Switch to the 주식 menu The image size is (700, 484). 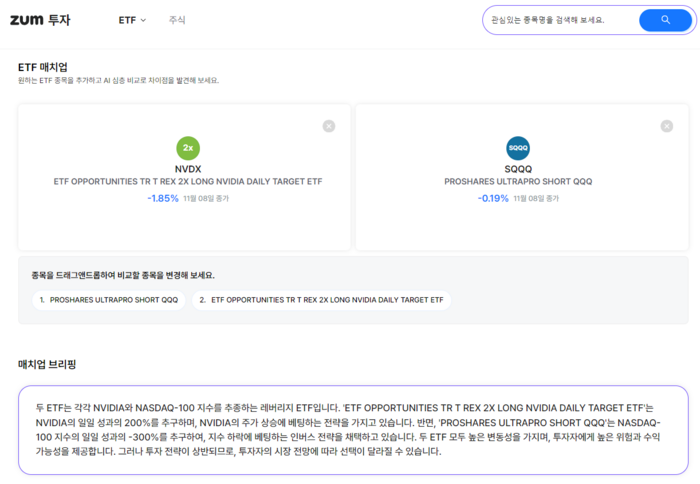click(x=177, y=20)
